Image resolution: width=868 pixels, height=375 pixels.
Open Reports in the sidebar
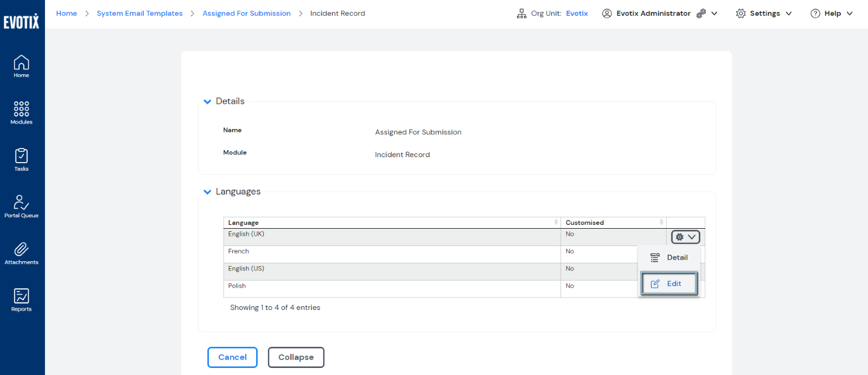[21, 300]
